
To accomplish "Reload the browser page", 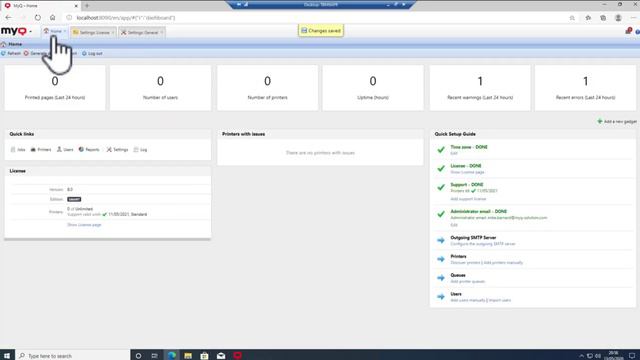I will [x=38, y=18].
